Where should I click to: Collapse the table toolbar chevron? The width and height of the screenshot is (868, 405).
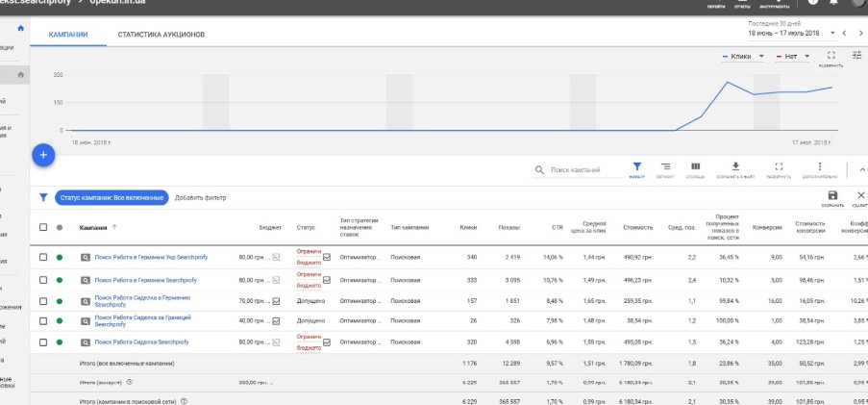[862, 170]
